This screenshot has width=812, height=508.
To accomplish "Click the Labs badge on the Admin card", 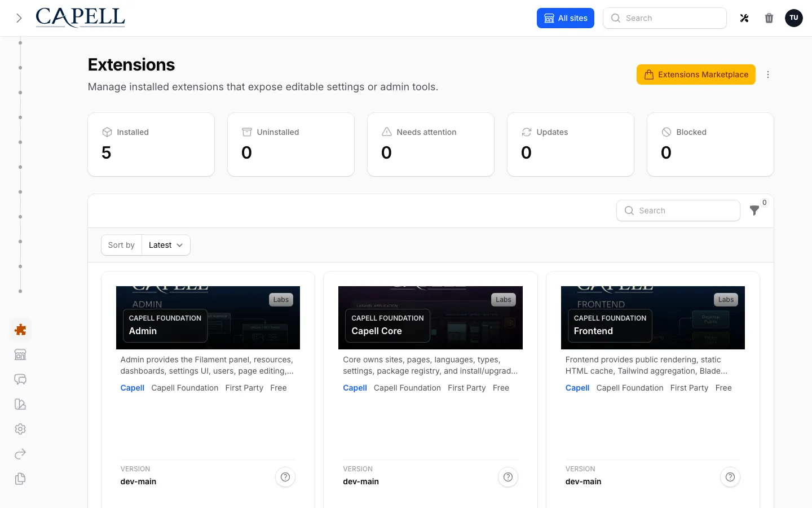I will pos(281,300).
